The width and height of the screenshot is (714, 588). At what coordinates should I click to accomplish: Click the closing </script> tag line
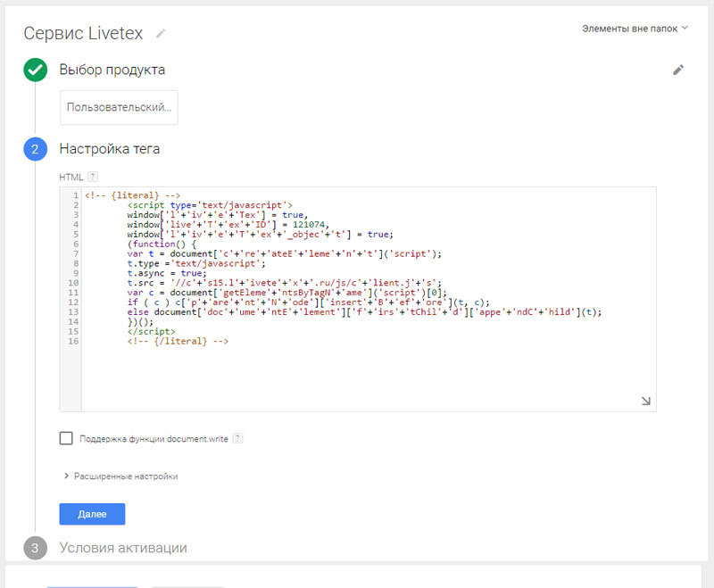click(x=151, y=331)
